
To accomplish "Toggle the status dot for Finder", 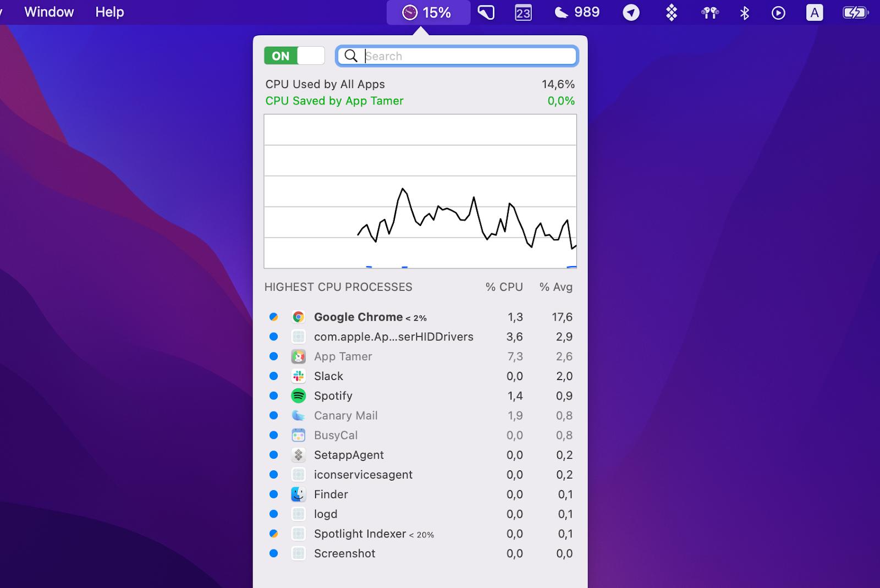I will pos(273,494).
